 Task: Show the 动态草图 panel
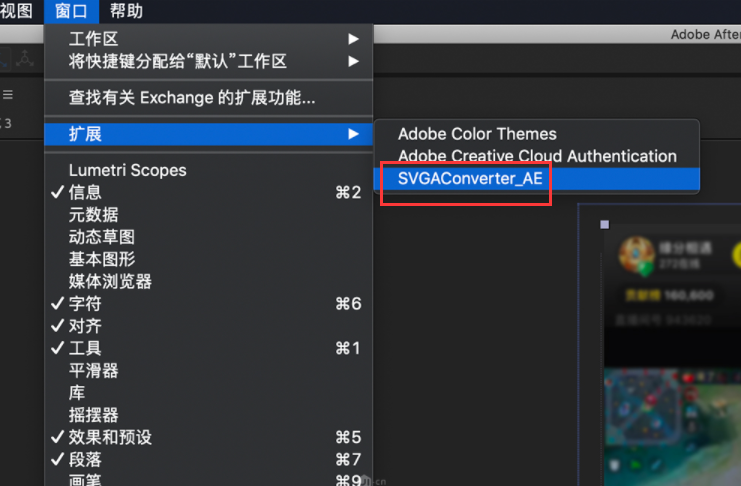(208, 237)
